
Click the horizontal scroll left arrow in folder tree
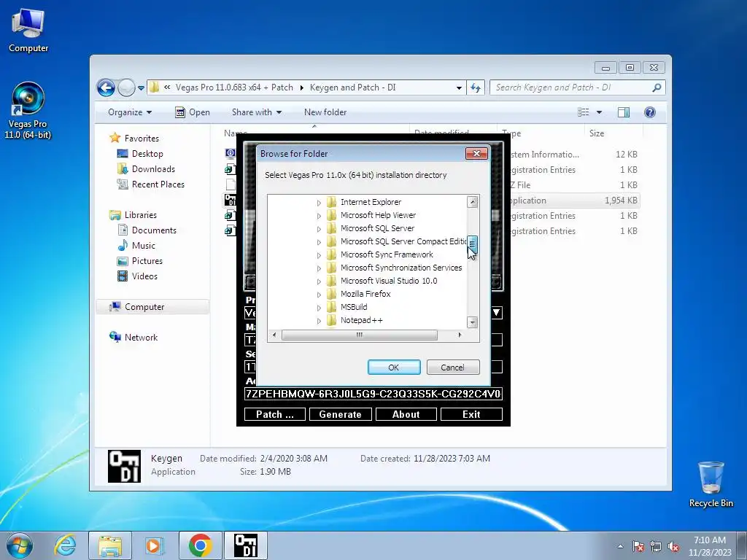coord(274,335)
